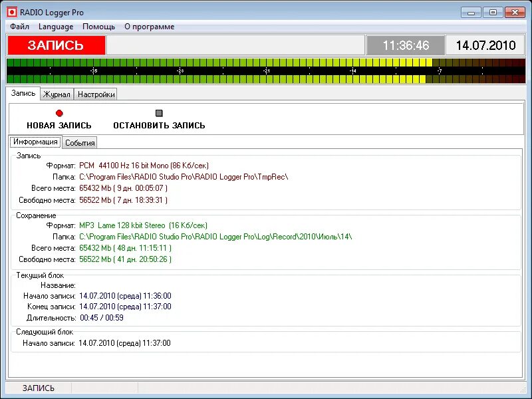532x399 pixels.
Task: Open the О программе menu
Action: pos(149,27)
